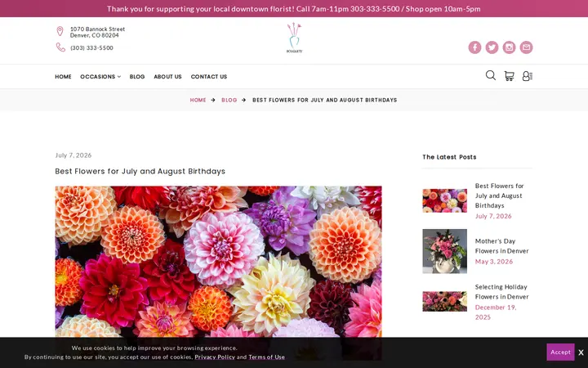Viewport: 588px width, 368px height.
Task: Click the dahlias post thumbnail in sidebar
Action: pos(445,200)
